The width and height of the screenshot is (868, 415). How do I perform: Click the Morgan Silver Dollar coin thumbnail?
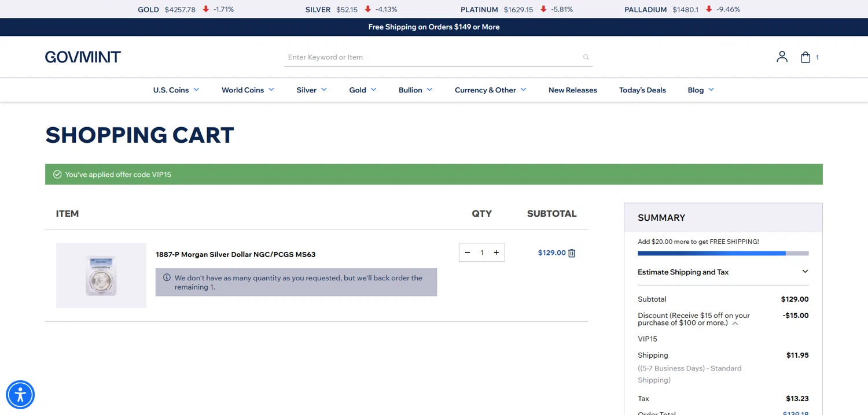coord(101,275)
